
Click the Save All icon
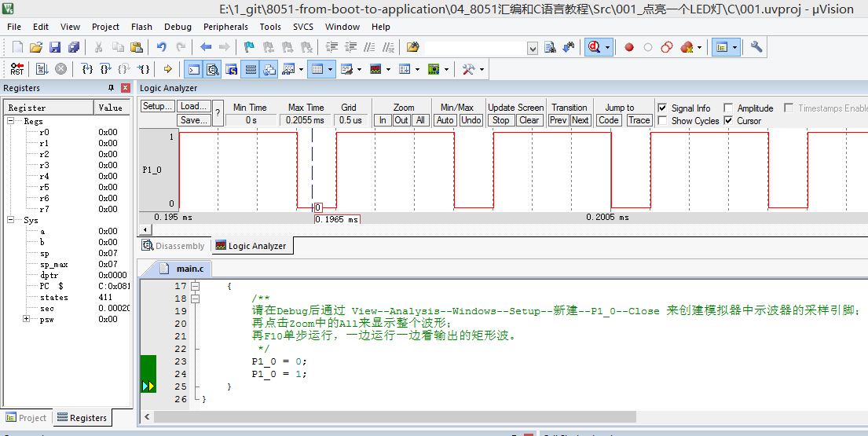pyautogui.click(x=73, y=48)
